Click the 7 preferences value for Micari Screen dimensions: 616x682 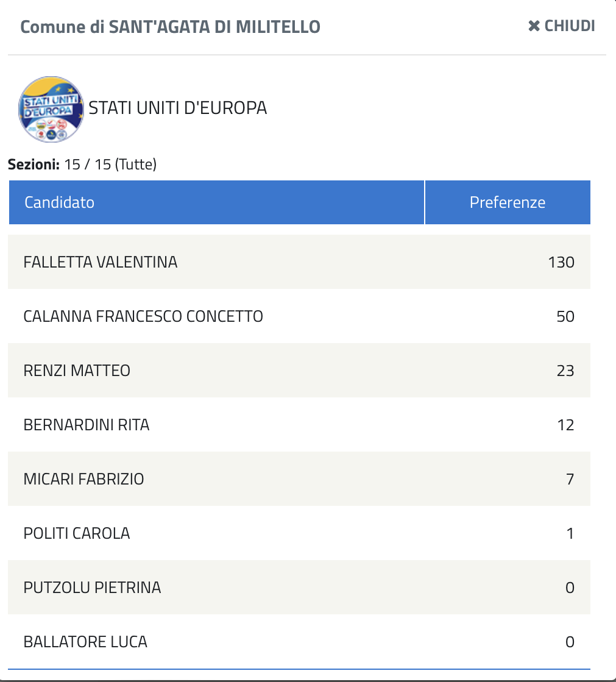click(x=570, y=479)
